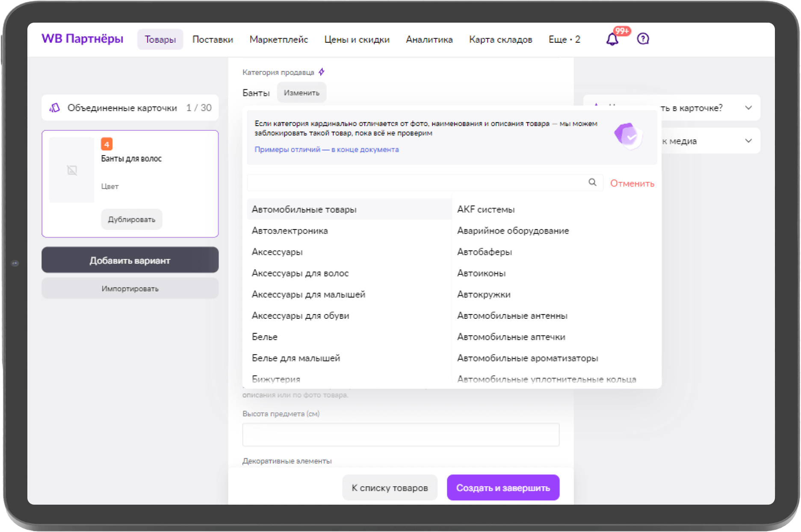
Task: Click the WB Партнёры logo
Action: coord(83,39)
